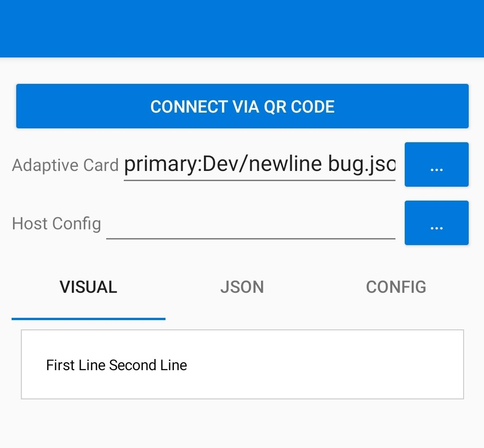Open the CONFIG tab
Viewport: 484px width, 448px height.
396,287
